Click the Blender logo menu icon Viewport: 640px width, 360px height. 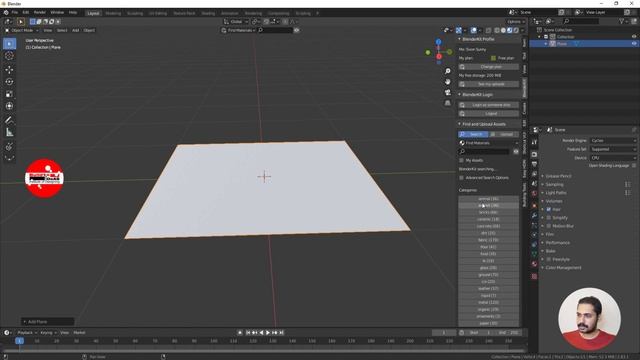click(x=6, y=13)
